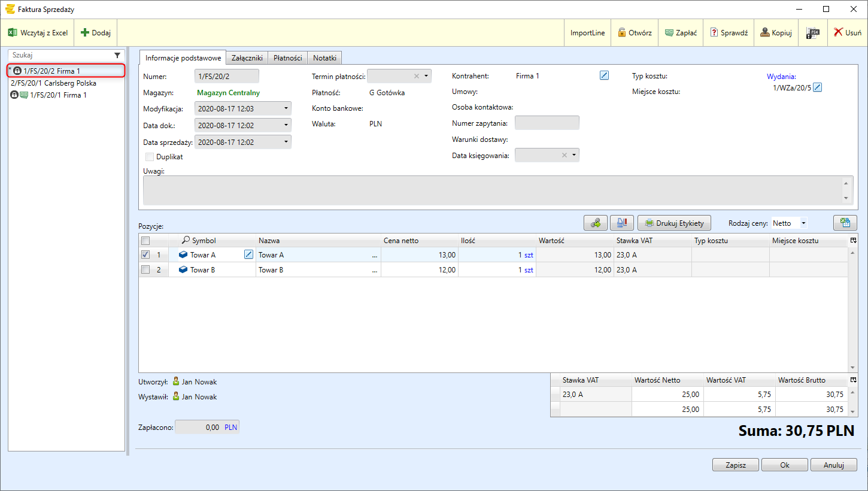Tick the select-all checkbox in positions header
868x491 pixels.
click(145, 241)
